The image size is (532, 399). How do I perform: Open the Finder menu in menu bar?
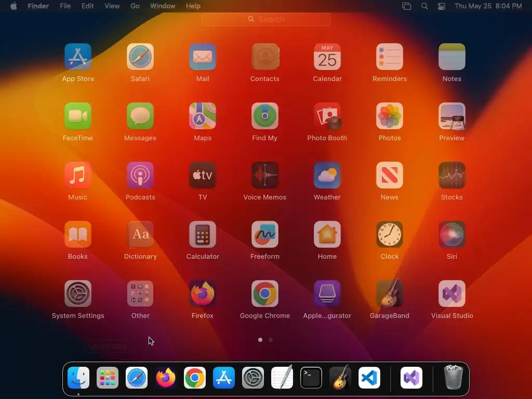(38, 6)
